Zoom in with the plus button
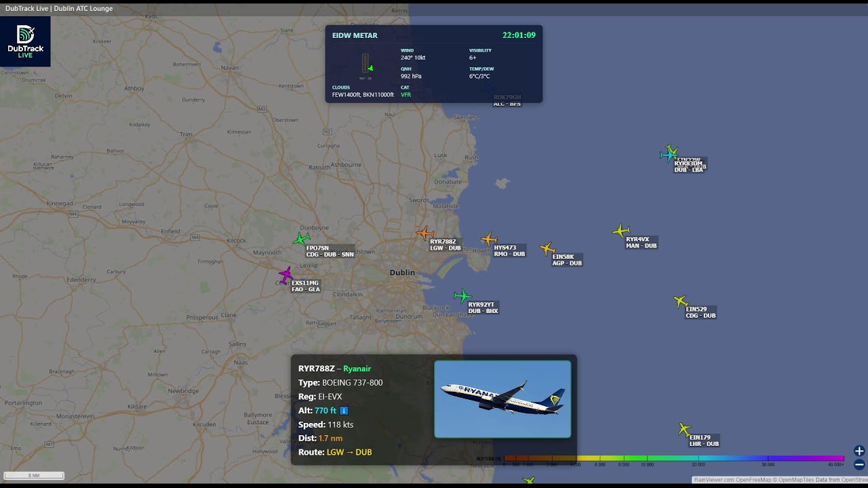 [859, 451]
